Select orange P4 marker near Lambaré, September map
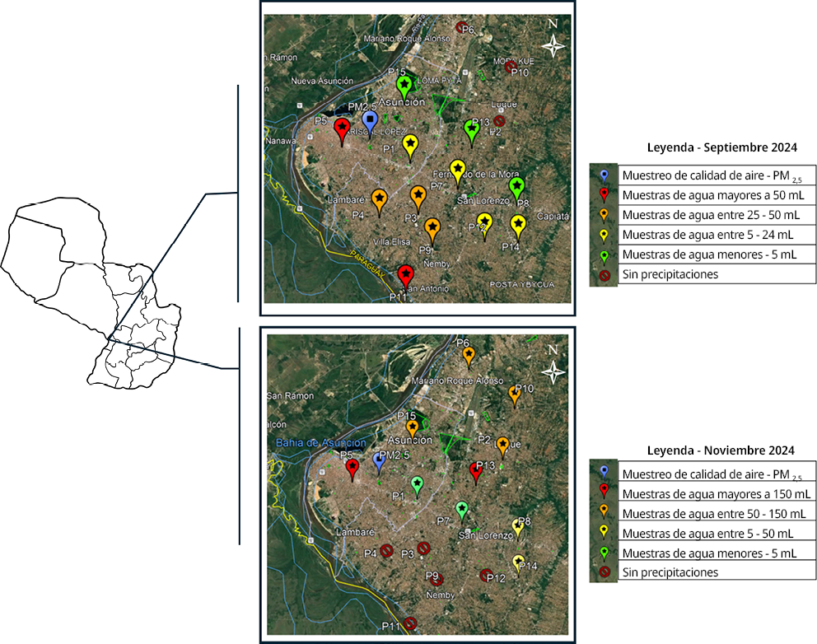Screen dimensions: 817x644 tap(379, 198)
